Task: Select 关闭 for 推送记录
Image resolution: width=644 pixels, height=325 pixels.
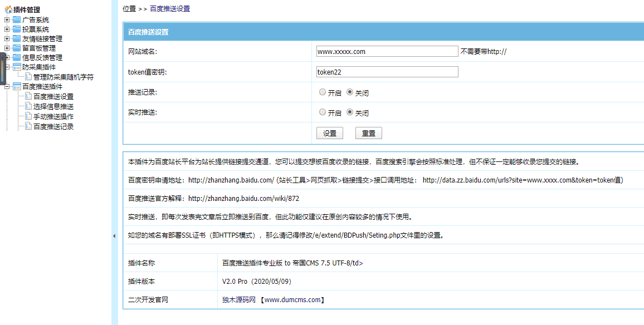Action: coord(349,92)
